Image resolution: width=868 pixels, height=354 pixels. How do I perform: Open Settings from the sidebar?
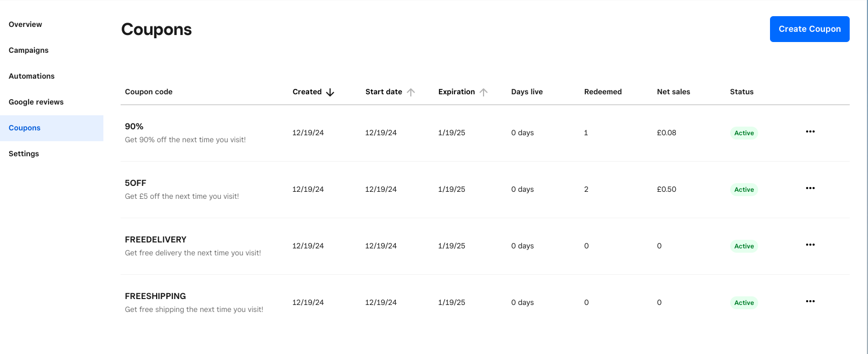24,154
